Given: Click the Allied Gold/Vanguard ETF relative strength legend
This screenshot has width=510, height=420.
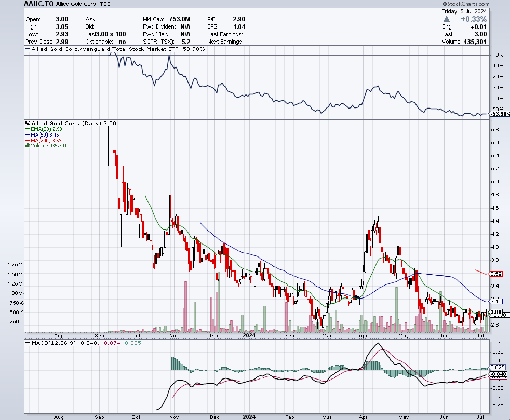Looking at the screenshot, I should [x=115, y=49].
